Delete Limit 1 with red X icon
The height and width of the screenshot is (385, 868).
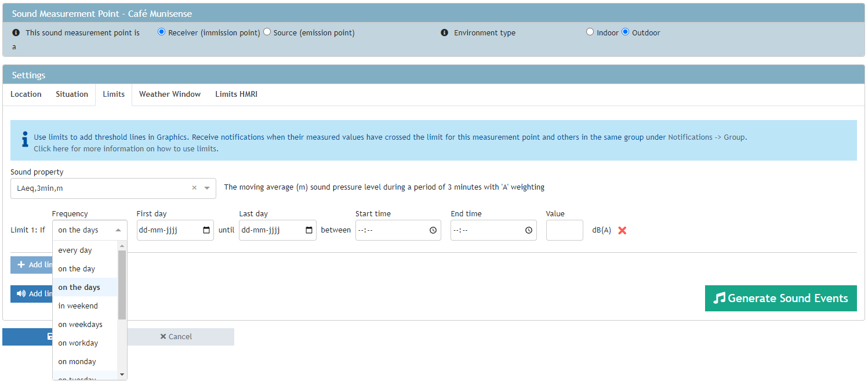click(622, 230)
